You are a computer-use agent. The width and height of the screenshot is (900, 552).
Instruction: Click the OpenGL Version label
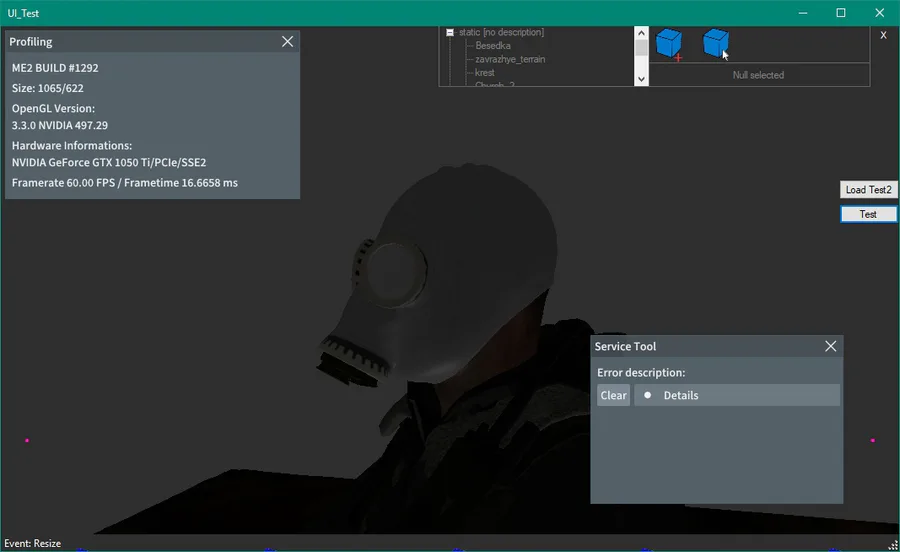point(53,108)
